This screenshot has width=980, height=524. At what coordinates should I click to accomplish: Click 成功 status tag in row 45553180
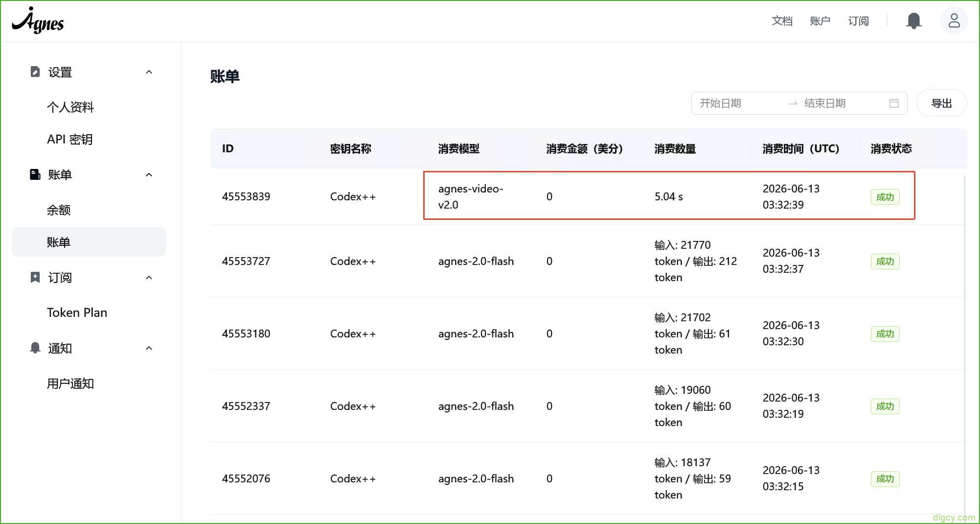pos(885,334)
